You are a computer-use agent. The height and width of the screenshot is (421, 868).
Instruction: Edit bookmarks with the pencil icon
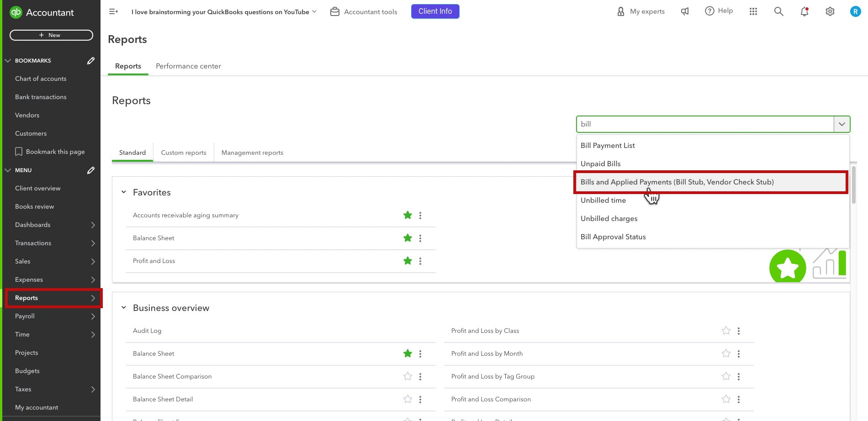pos(91,60)
